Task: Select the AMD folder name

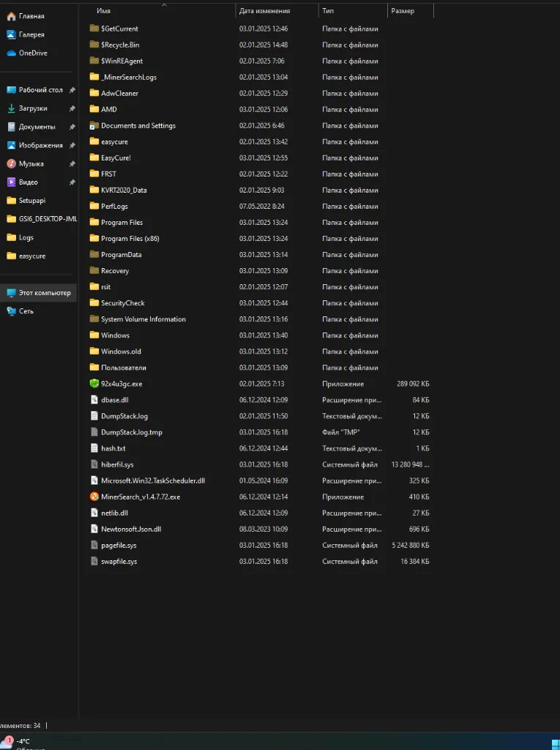Action: [x=108, y=110]
